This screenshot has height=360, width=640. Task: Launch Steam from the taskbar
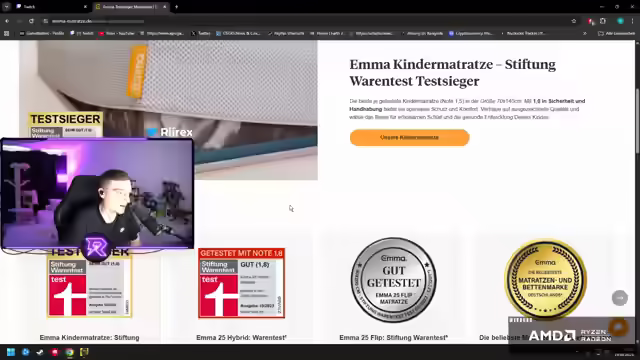[x=40, y=352]
